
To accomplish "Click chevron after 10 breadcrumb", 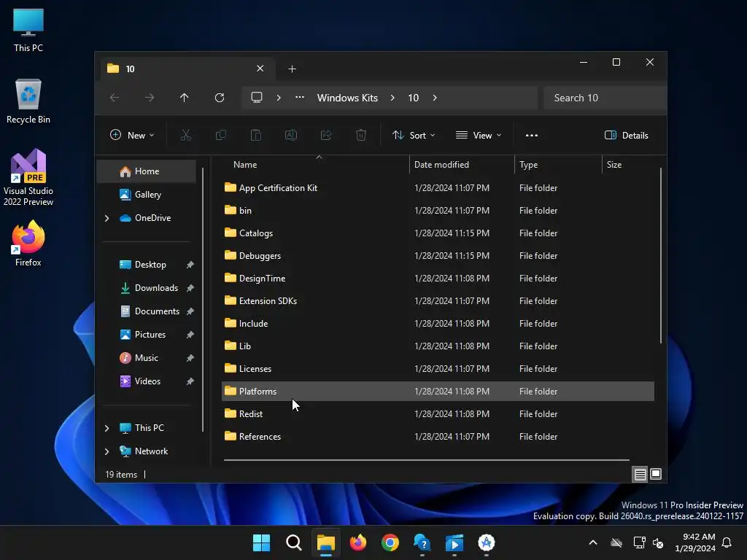I will [x=435, y=98].
